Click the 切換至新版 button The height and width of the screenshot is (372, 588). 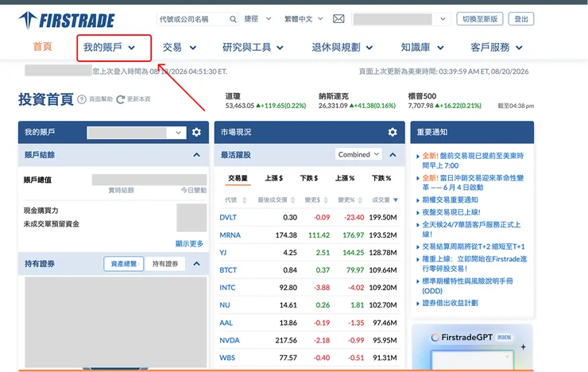pos(480,19)
